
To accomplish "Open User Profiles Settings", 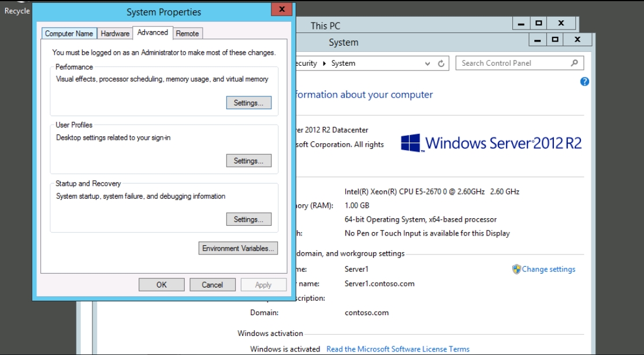I will click(248, 160).
